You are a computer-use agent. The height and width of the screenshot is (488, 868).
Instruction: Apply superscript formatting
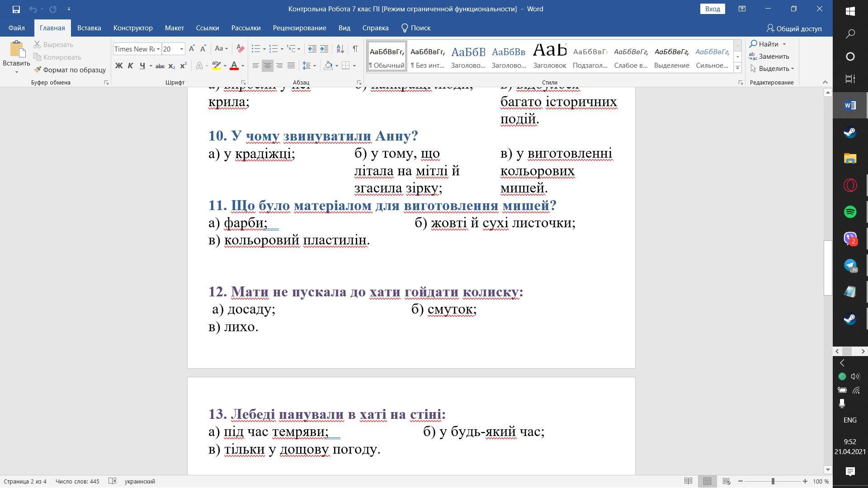click(x=183, y=66)
